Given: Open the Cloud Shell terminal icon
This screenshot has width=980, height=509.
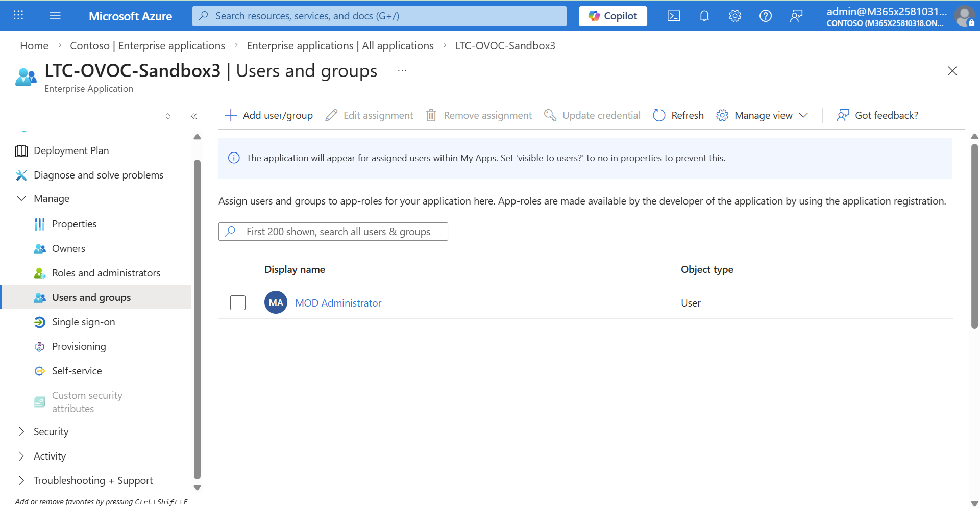Looking at the screenshot, I should point(673,16).
